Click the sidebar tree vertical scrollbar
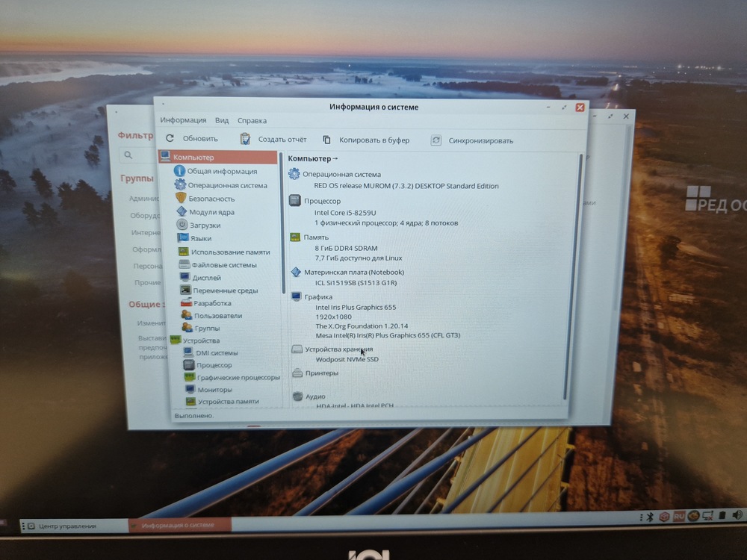This screenshot has height=560, width=747. click(282, 224)
